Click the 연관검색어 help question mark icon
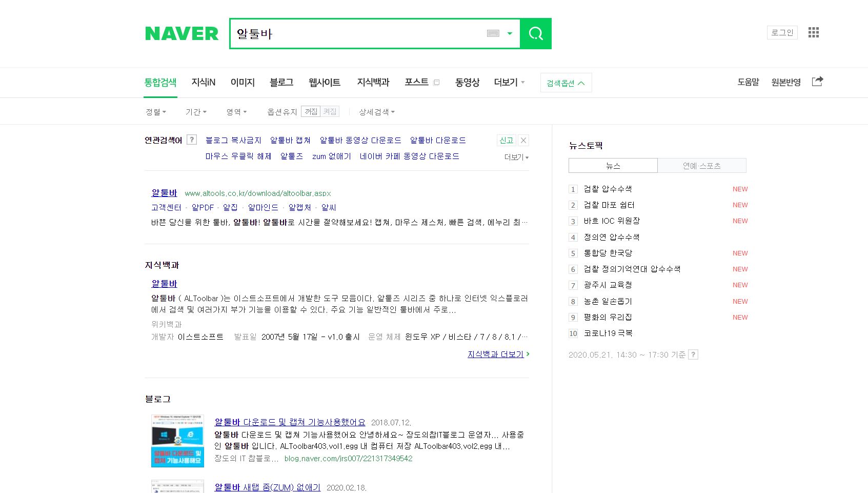868x493 pixels. 192,140
